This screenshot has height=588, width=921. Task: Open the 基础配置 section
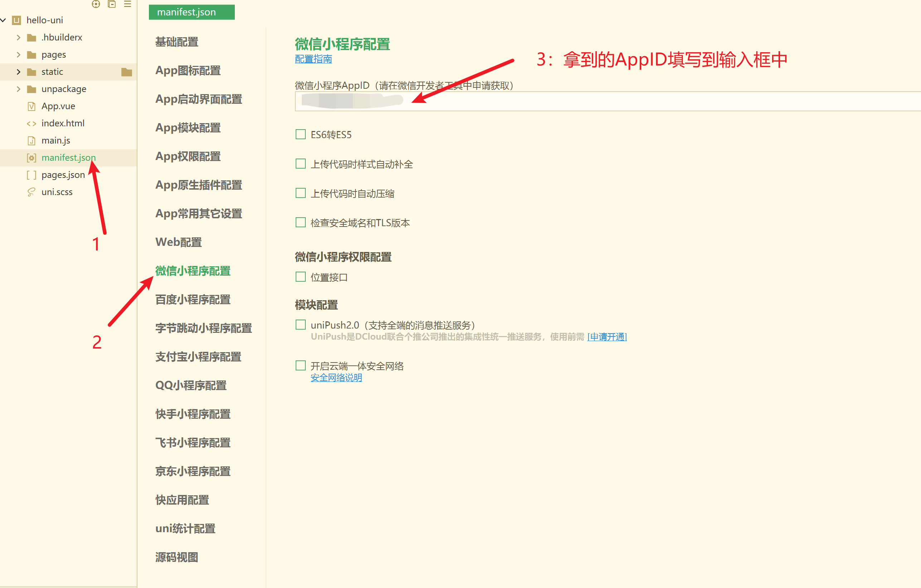coord(177,42)
